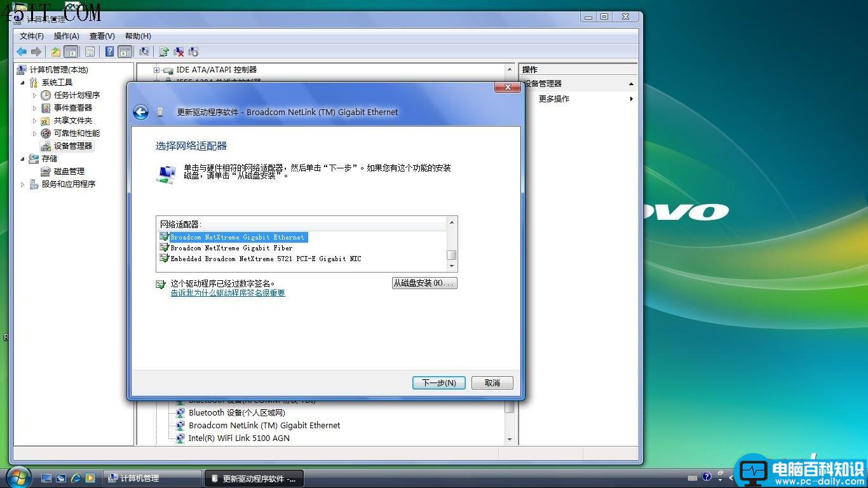868x488 pixels.
Task: Select Bluetooth 设备(个人区域网) device
Action: (x=236, y=413)
